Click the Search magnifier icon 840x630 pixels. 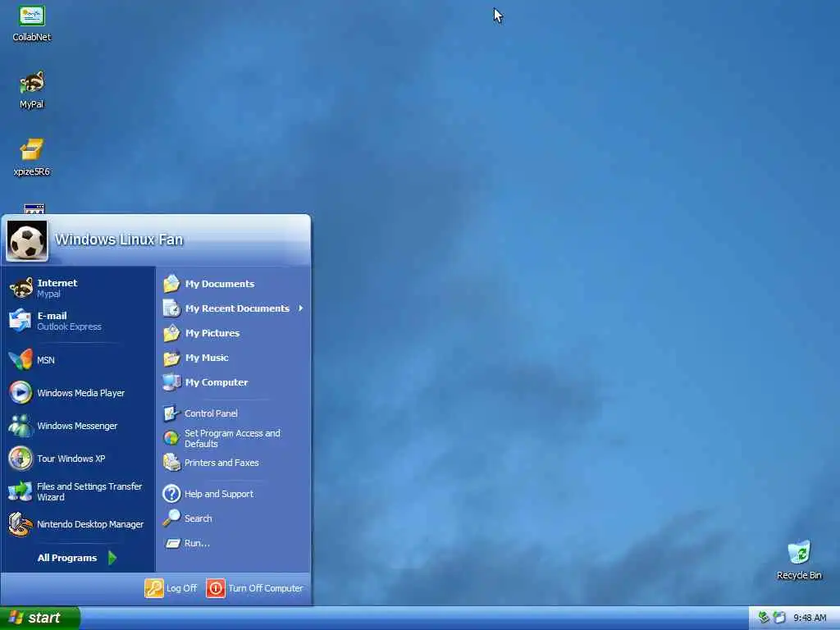point(171,518)
